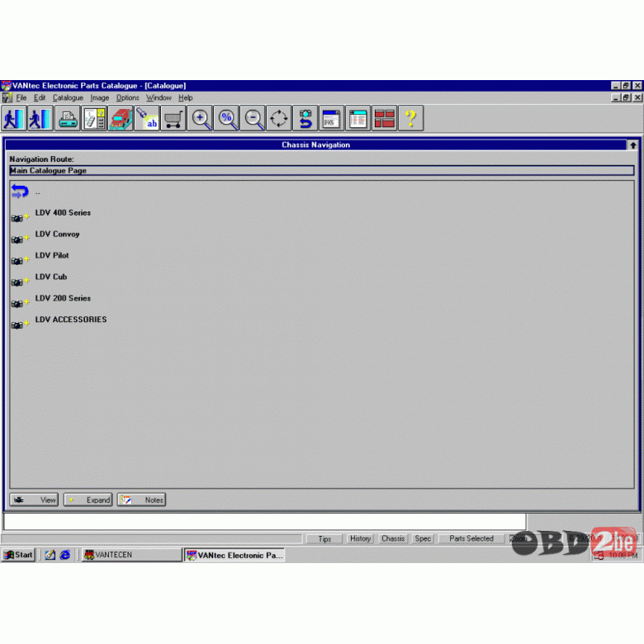This screenshot has width=644, height=644.
Task: Click Chassis in the status bar
Action: tap(393, 539)
